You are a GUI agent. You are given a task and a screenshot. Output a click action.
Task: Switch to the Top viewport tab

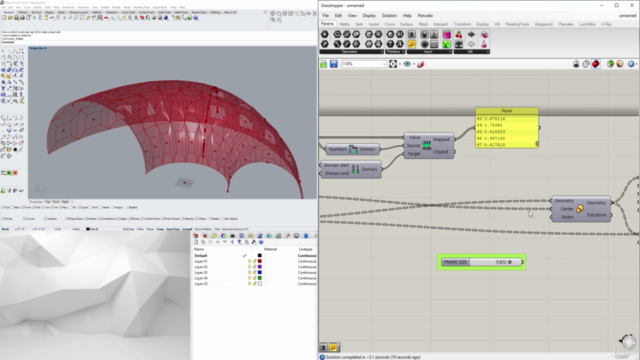(x=48, y=202)
